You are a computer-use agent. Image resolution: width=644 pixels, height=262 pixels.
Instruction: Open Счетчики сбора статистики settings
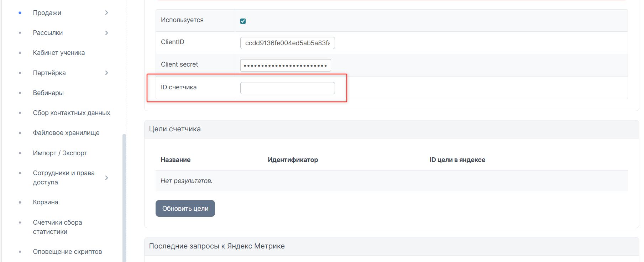[x=57, y=227]
